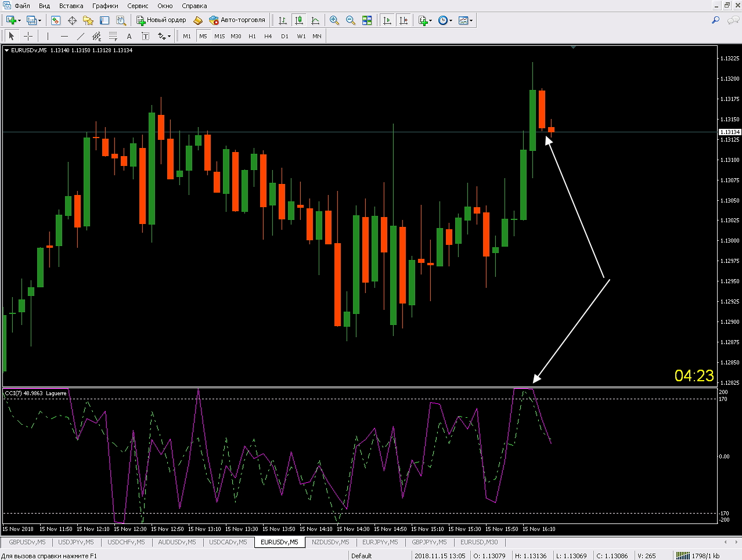Expand the new chart dropdown arrow
This screenshot has height=560, width=742.
pos(20,21)
